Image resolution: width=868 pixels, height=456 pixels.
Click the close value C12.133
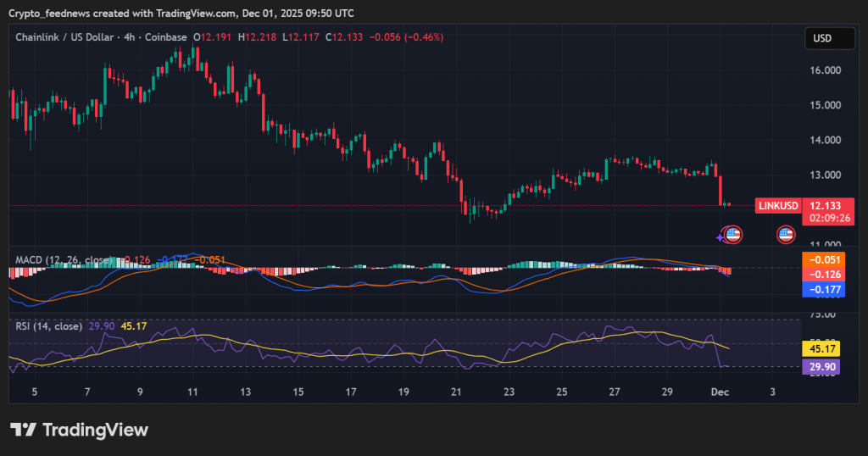pyautogui.click(x=344, y=37)
